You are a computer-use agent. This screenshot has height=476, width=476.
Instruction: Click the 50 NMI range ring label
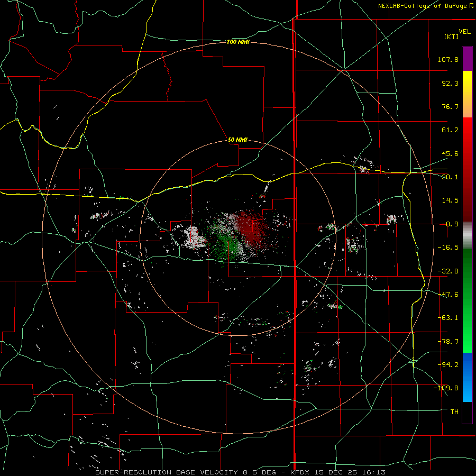237,140
